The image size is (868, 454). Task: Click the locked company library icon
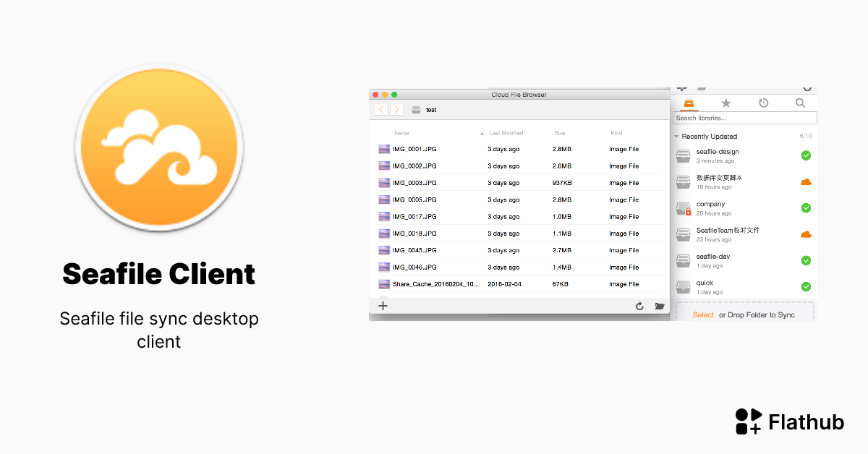click(684, 208)
